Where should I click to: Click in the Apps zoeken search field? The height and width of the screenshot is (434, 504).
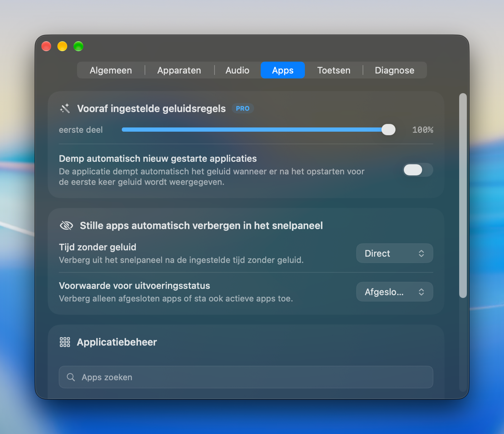tap(246, 377)
